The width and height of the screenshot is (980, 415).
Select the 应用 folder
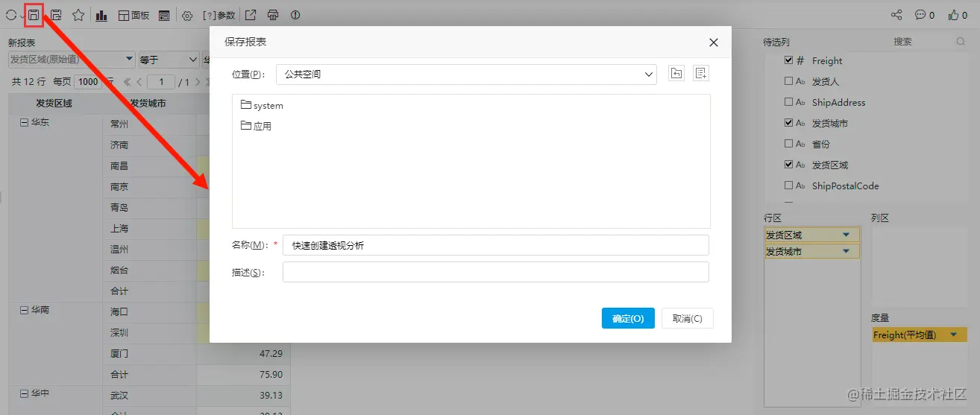pos(256,126)
